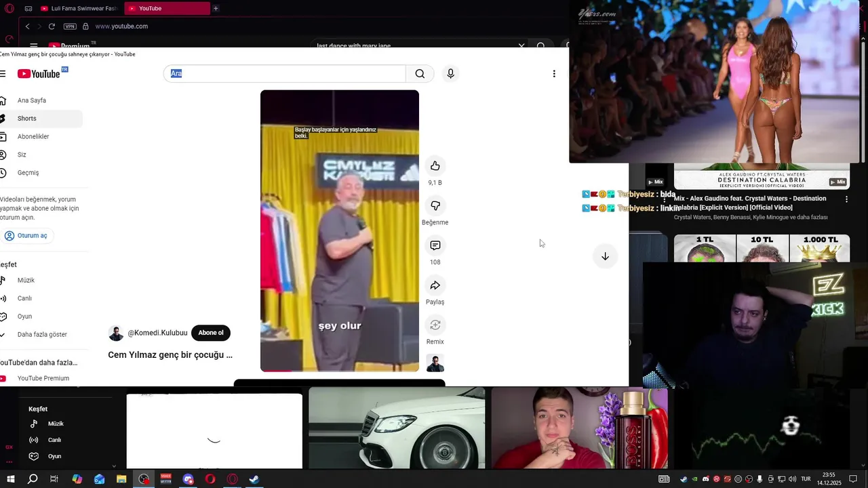The height and width of the screenshot is (488, 868).
Task: Open Task View in taskbar
Action: click(x=54, y=479)
